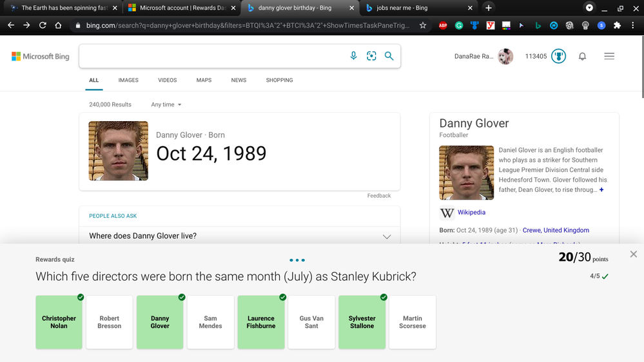Select Gus Van Sant quiz answer
The width and height of the screenshot is (644, 362).
[311, 322]
